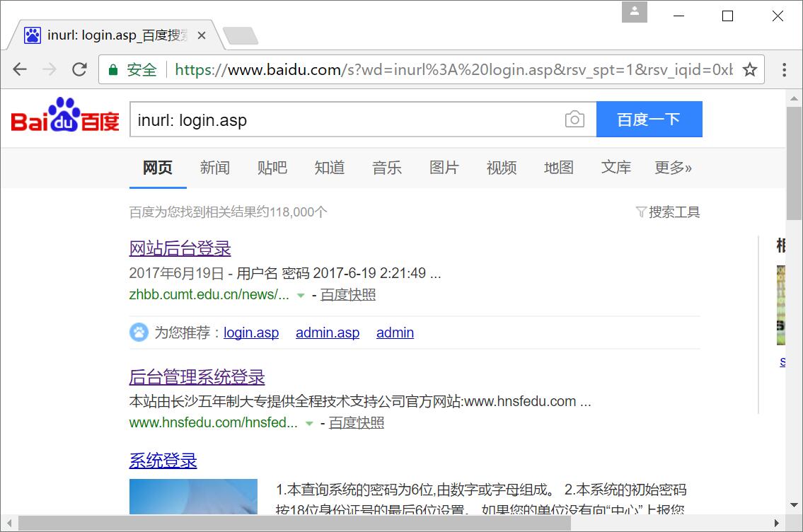Click the scroll right arrow

(x=776, y=524)
